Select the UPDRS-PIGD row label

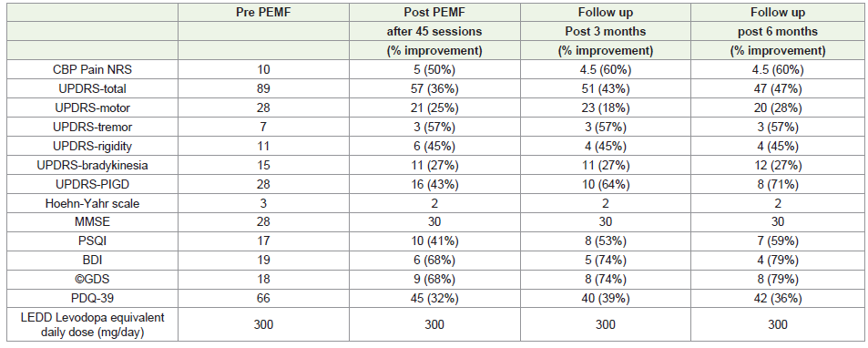(91, 184)
